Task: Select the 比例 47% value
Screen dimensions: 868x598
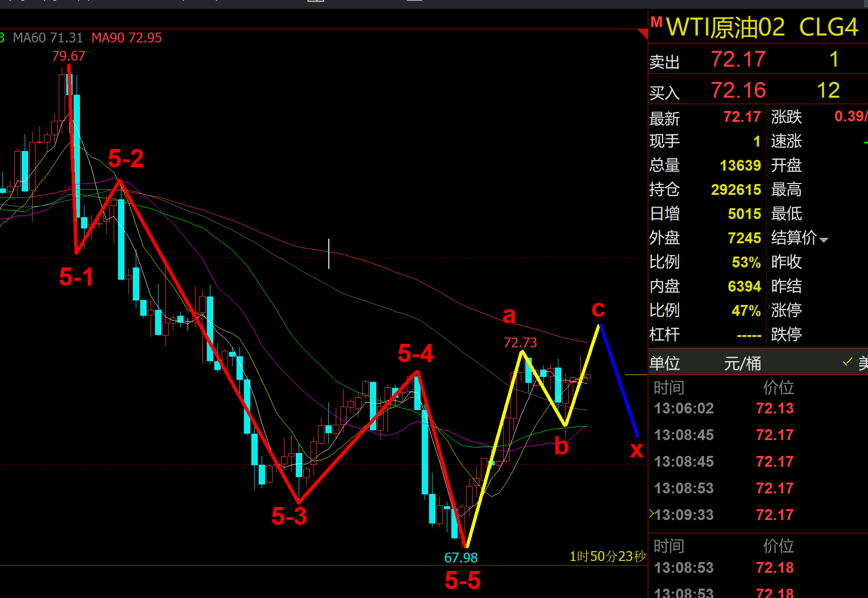Action: (x=747, y=310)
